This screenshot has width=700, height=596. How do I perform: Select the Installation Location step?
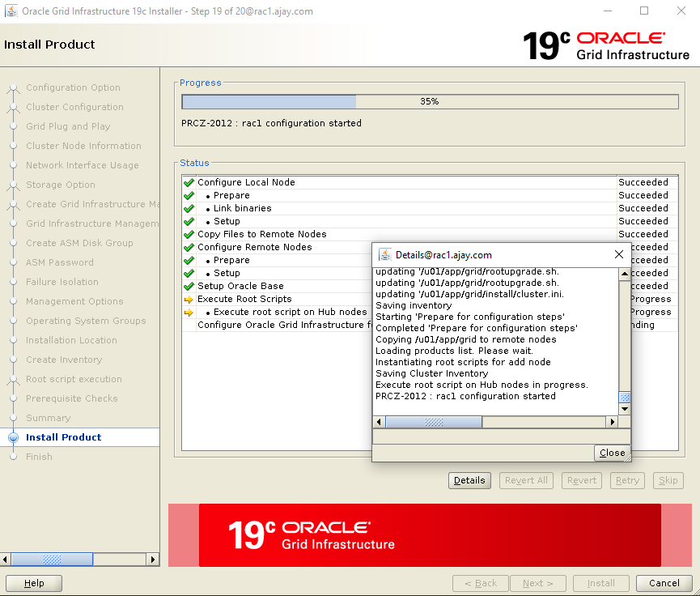71,340
